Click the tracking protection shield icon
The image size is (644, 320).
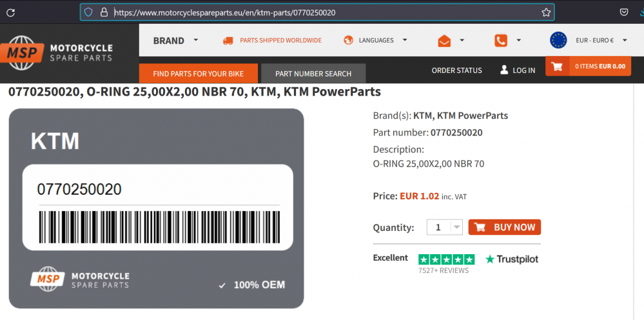[88, 12]
